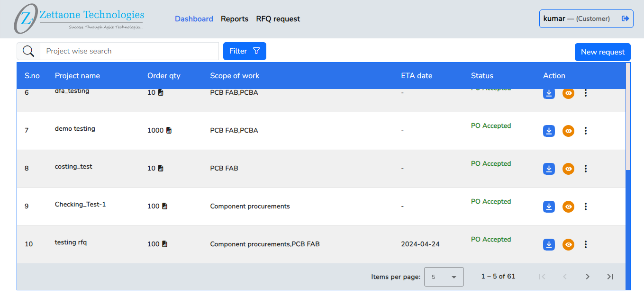Open items per page dropdown

tap(444, 277)
